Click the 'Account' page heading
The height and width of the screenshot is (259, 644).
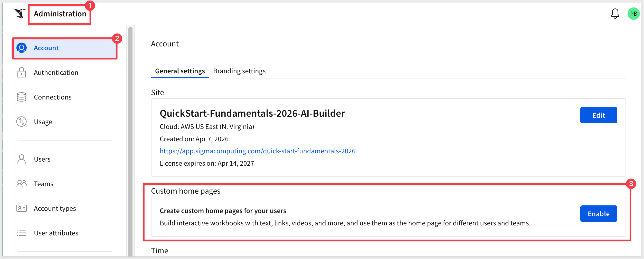point(165,44)
